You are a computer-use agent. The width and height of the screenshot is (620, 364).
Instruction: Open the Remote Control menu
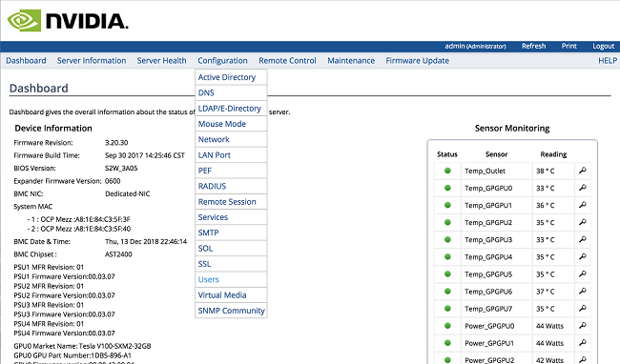287,61
